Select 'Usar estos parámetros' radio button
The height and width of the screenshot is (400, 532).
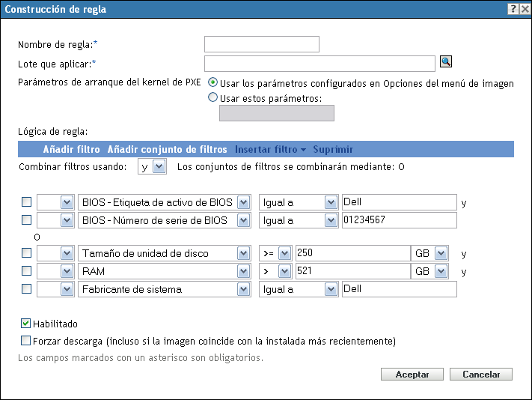pyautogui.click(x=213, y=97)
